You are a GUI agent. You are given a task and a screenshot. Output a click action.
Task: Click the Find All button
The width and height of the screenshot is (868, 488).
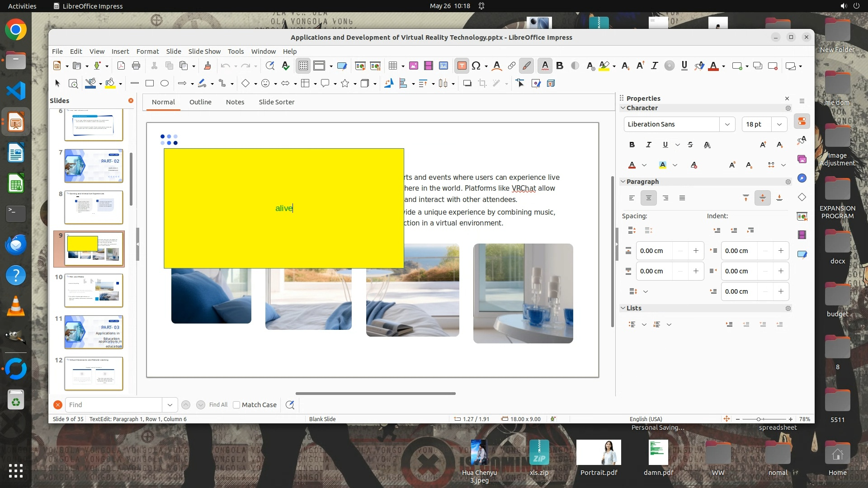(218, 405)
